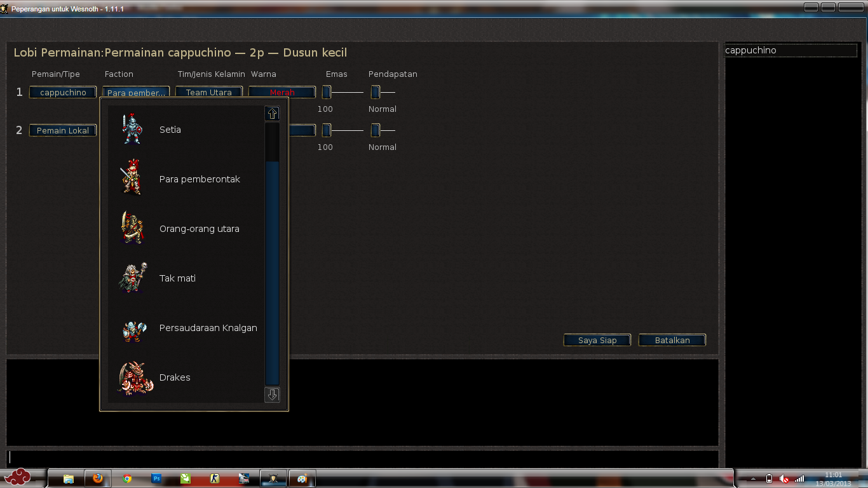
Task: Show hidden tray icons arrow
Action: (754, 478)
